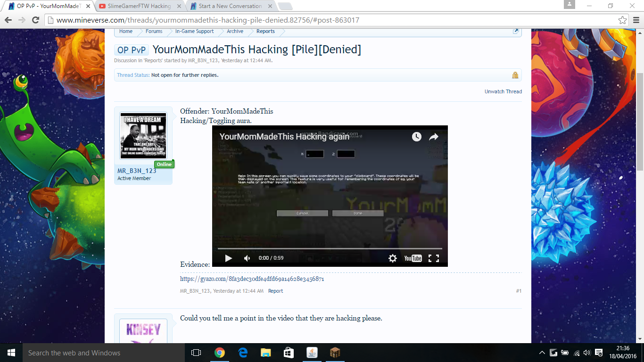Open the Action Center notifications icon
Image resolution: width=644 pixels, height=362 pixels.
click(599, 353)
